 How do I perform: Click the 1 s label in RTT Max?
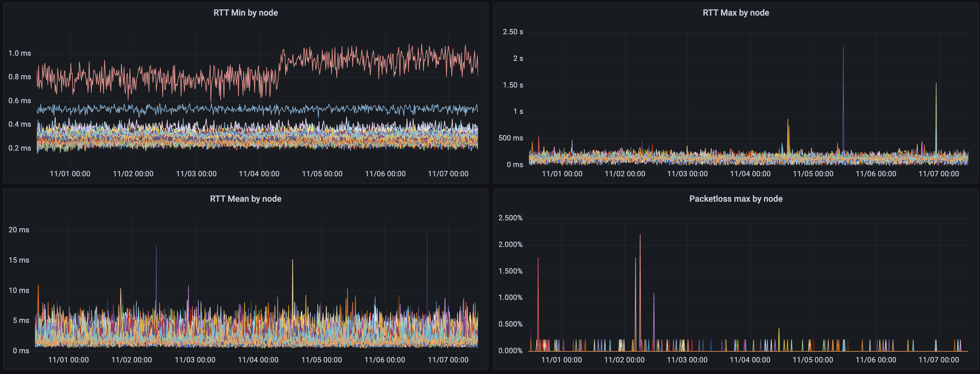coord(518,111)
